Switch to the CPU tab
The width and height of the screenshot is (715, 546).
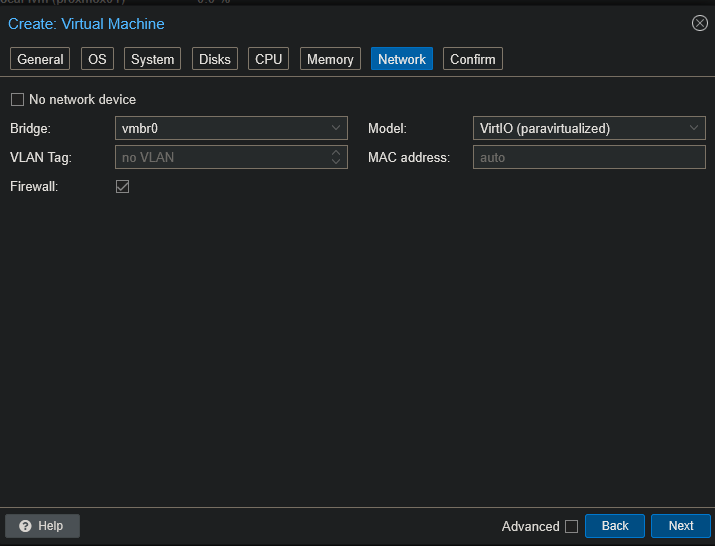(x=268, y=59)
